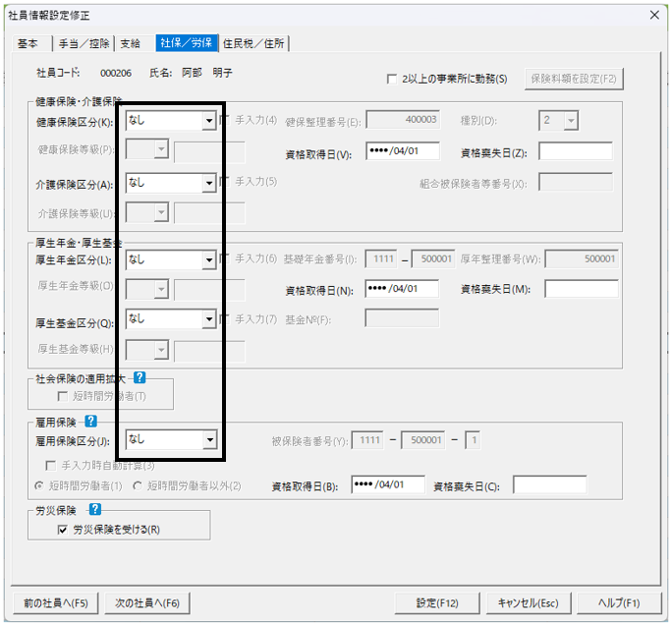Click 組合被保険者等番号(X) field
This screenshot has height=625, width=672.
tap(576, 182)
